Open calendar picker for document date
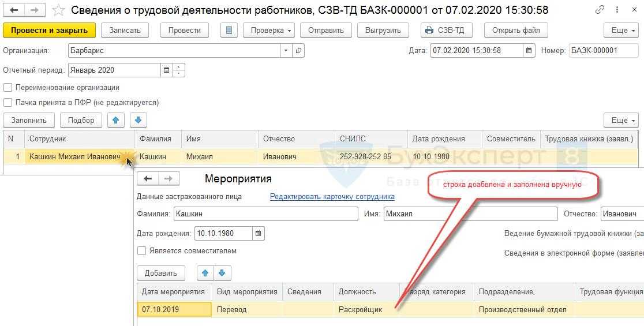The width and height of the screenshot is (644, 326). [529, 51]
